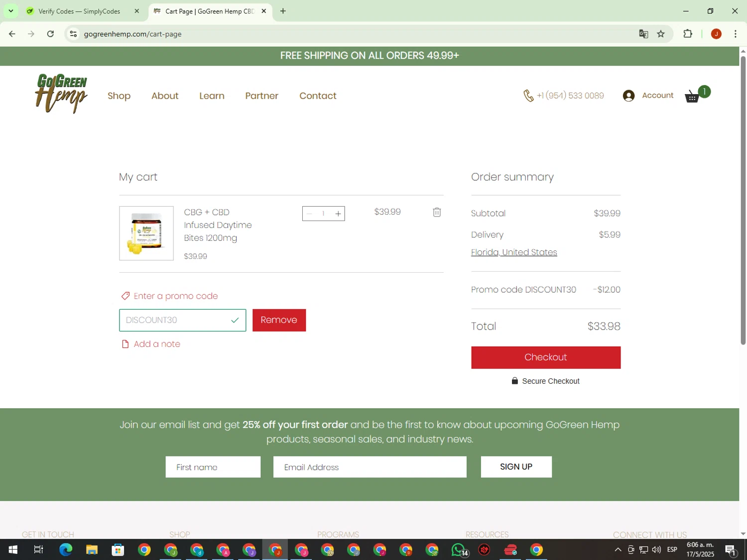Click the Order summary Total $33.98 value
Screen dimensions: 747x560
coord(604,327)
